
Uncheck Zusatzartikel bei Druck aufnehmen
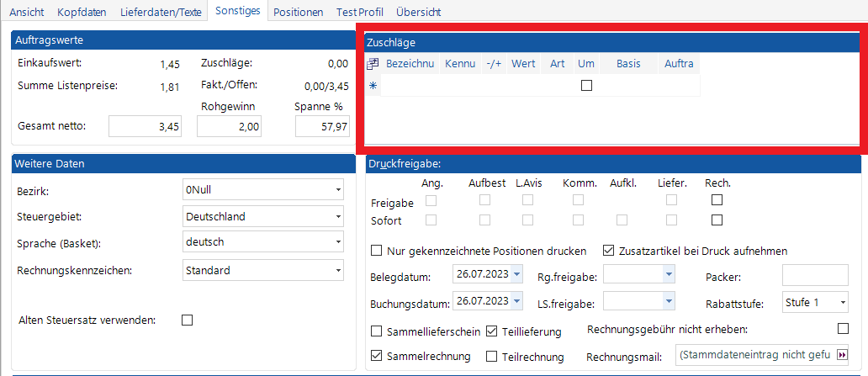(609, 251)
